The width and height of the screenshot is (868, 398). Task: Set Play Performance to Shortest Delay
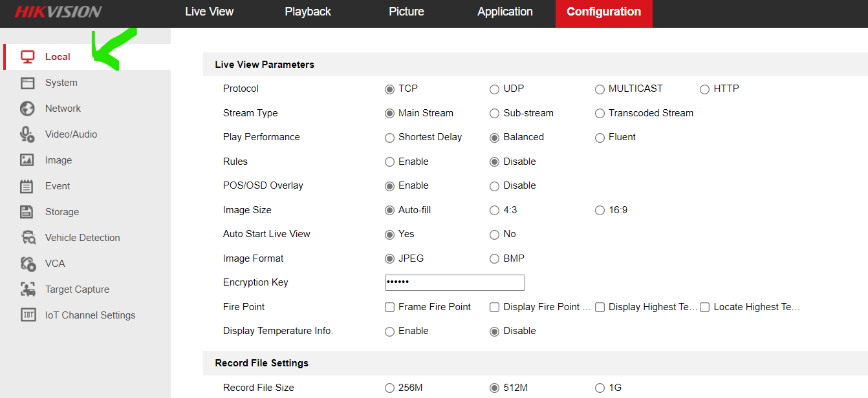tap(389, 138)
